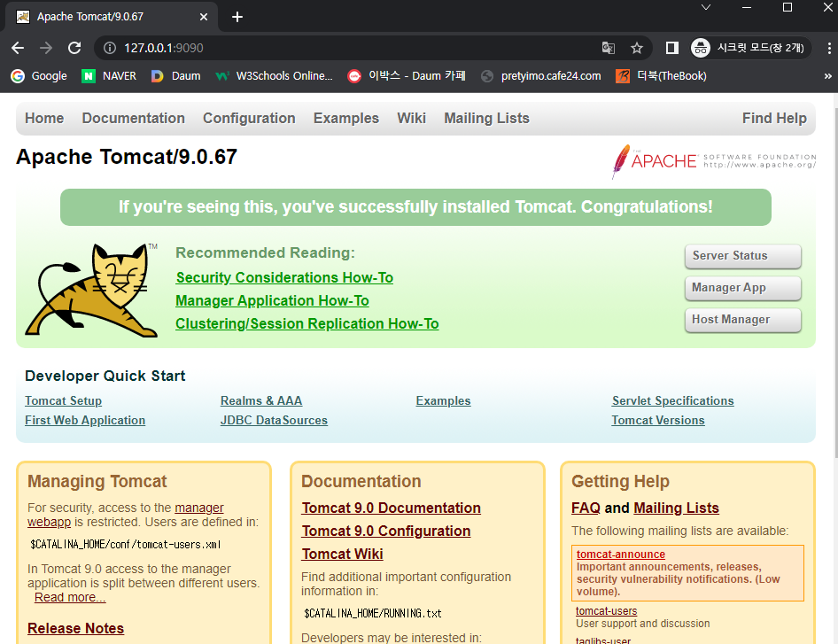Click the site info icon in address bar
The width and height of the screenshot is (838, 644).
[110, 48]
